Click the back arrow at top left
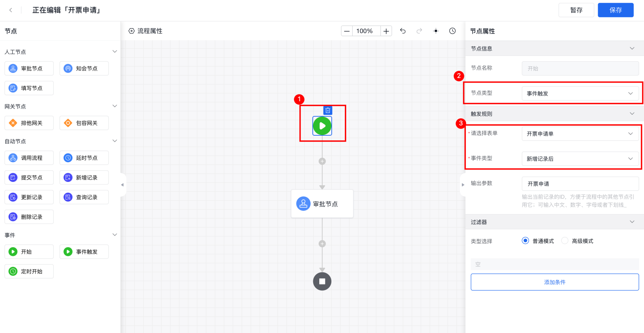 (x=11, y=10)
